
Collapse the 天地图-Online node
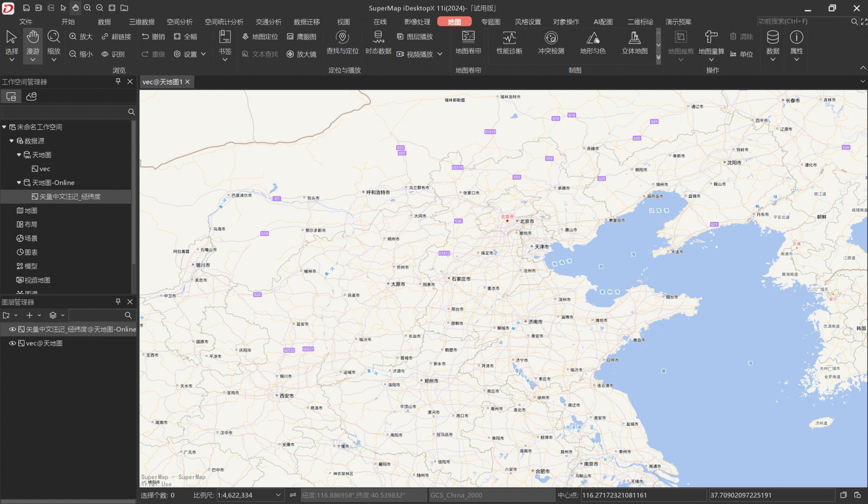click(x=19, y=182)
